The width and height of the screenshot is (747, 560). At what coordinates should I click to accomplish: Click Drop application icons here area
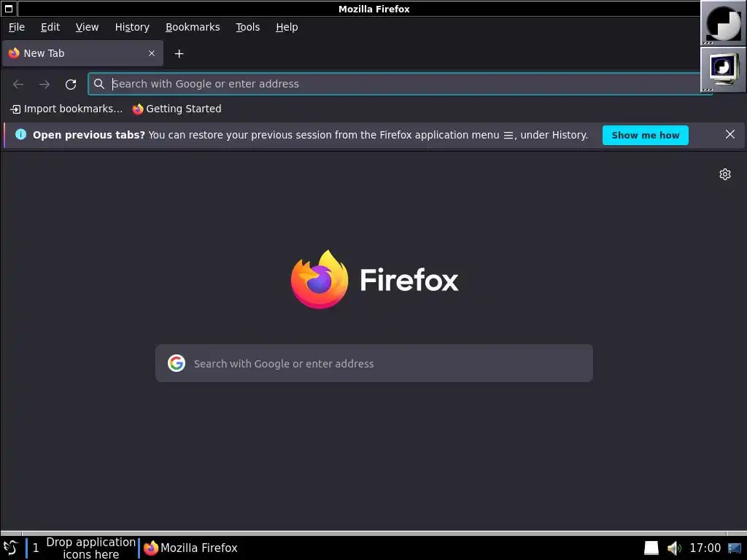(x=90, y=548)
